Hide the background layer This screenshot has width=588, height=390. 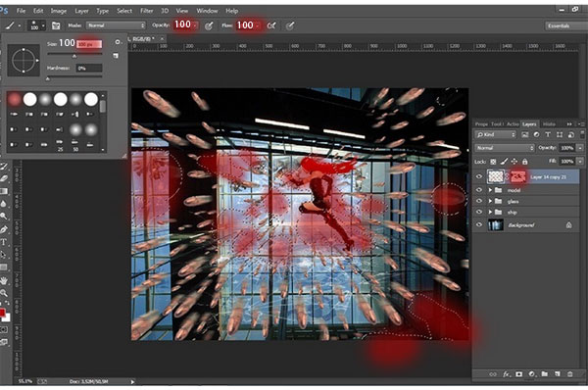click(479, 225)
